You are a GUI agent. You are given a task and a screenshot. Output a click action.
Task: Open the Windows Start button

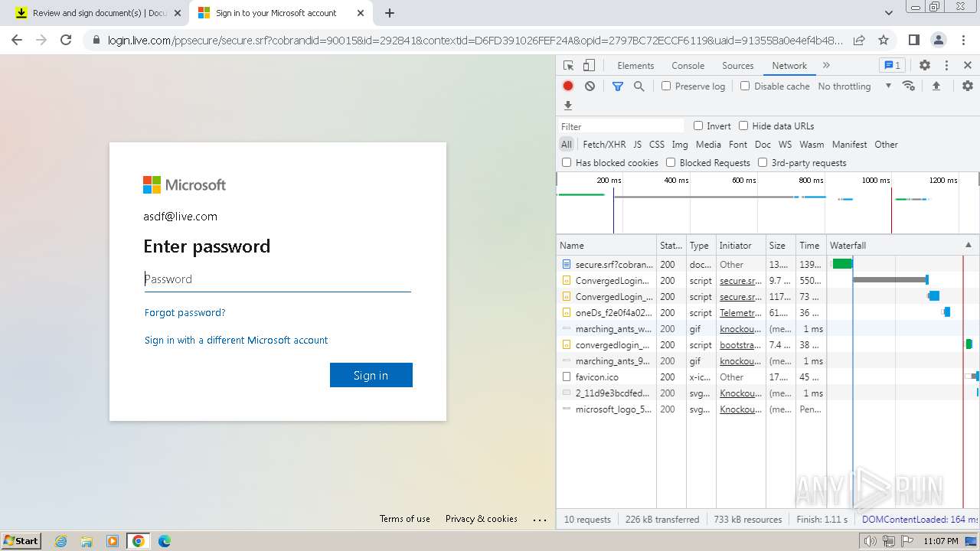click(x=21, y=541)
